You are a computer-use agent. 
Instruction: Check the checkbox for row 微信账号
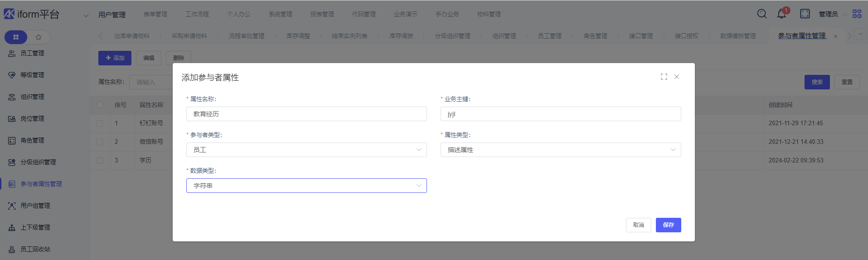pyautogui.click(x=100, y=142)
